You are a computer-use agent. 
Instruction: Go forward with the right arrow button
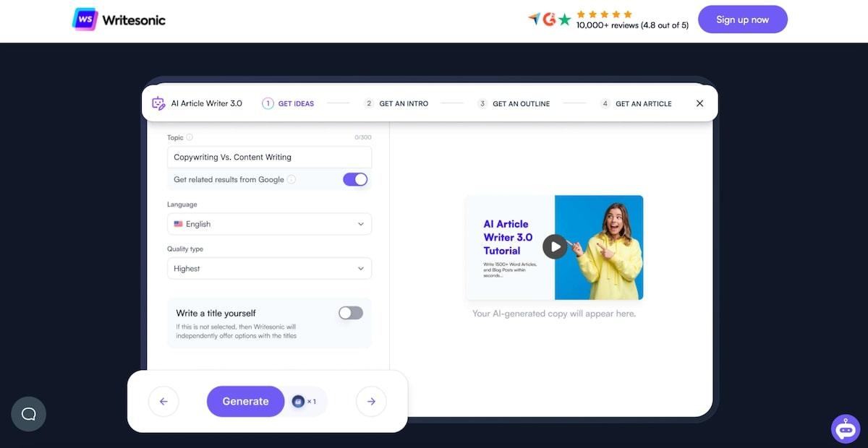click(x=371, y=401)
